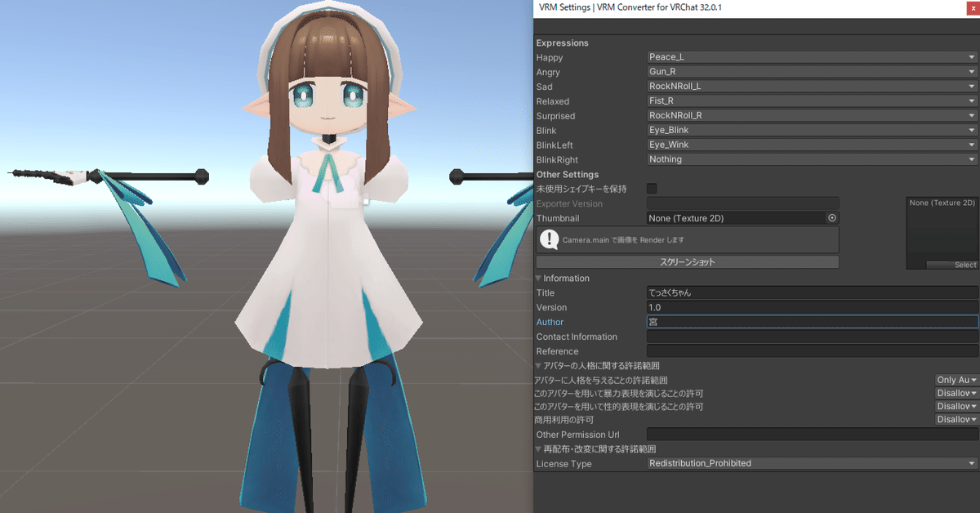Change the Angry expression from Gun_R

[x=808, y=71]
